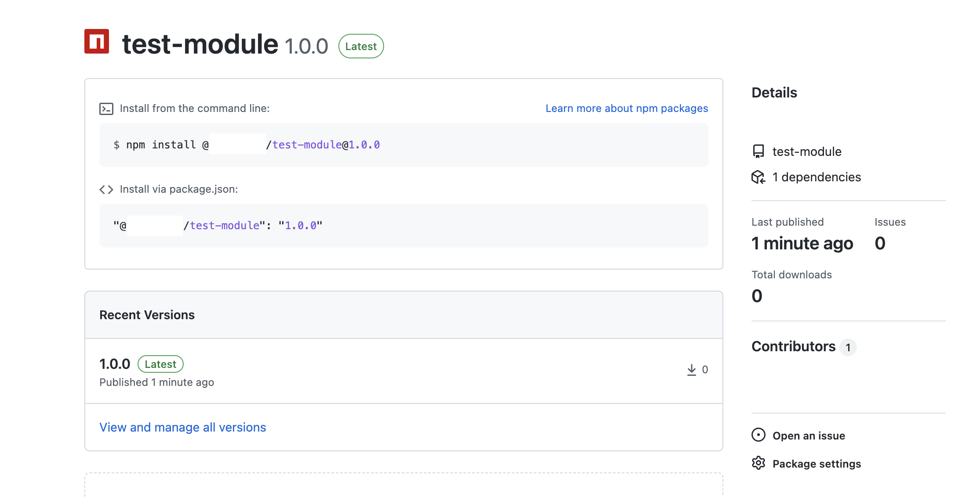Click the Latest badge beside the page title
Screen dimensions: 980x497
pos(361,47)
